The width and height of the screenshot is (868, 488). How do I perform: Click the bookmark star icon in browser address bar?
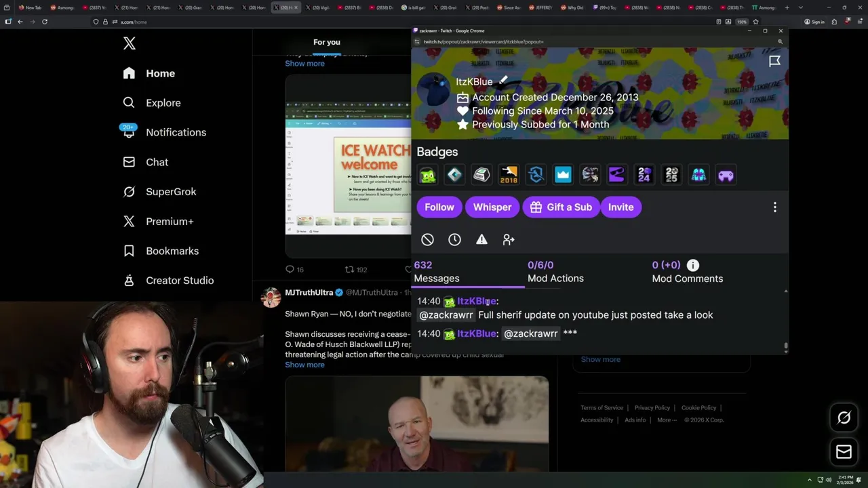click(x=755, y=22)
